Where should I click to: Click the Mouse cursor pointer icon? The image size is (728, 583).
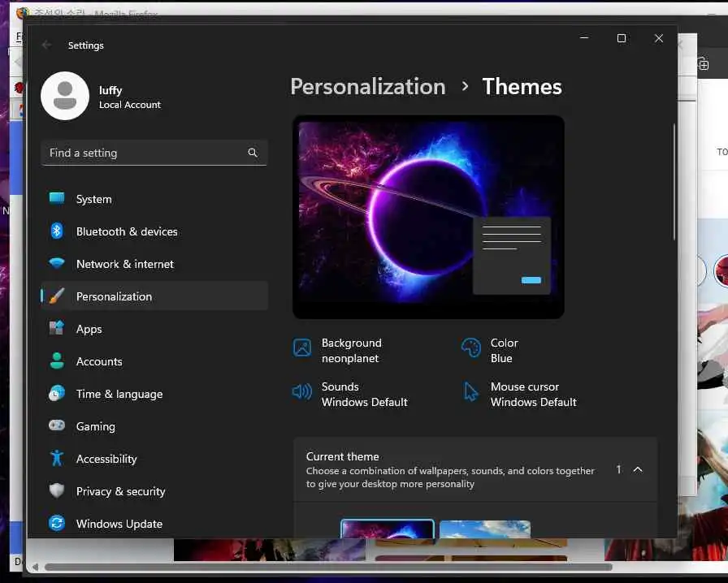(470, 391)
